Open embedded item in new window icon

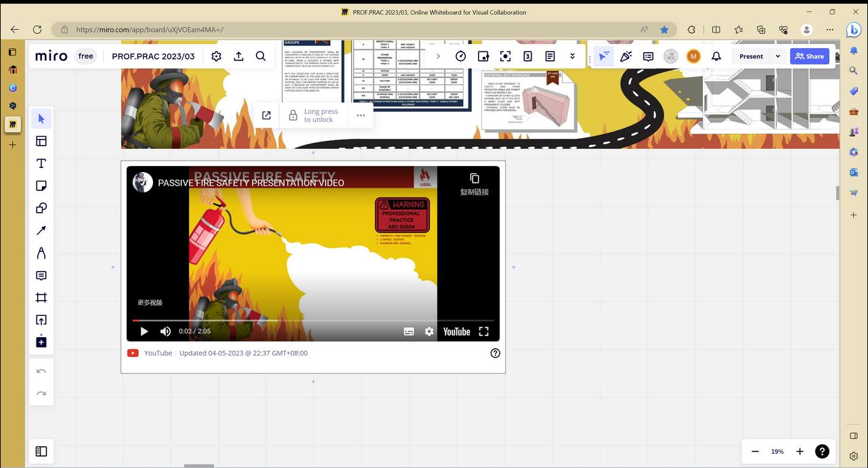tap(267, 115)
